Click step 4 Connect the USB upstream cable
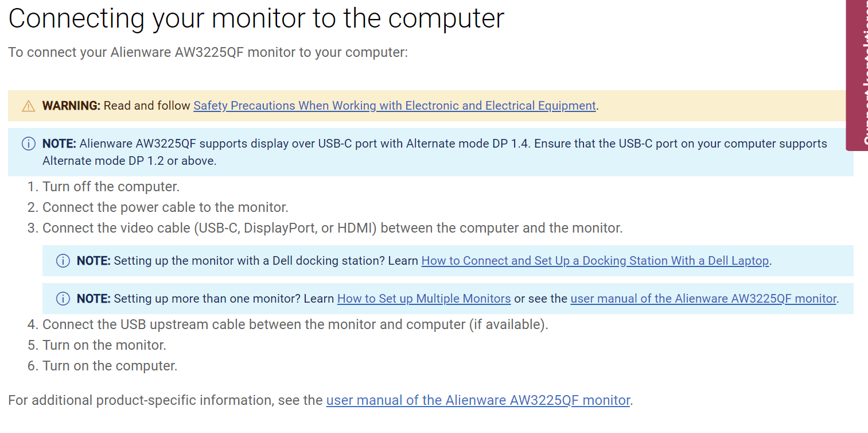The width and height of the screenshot is (868, 433). tap(295, 324)
